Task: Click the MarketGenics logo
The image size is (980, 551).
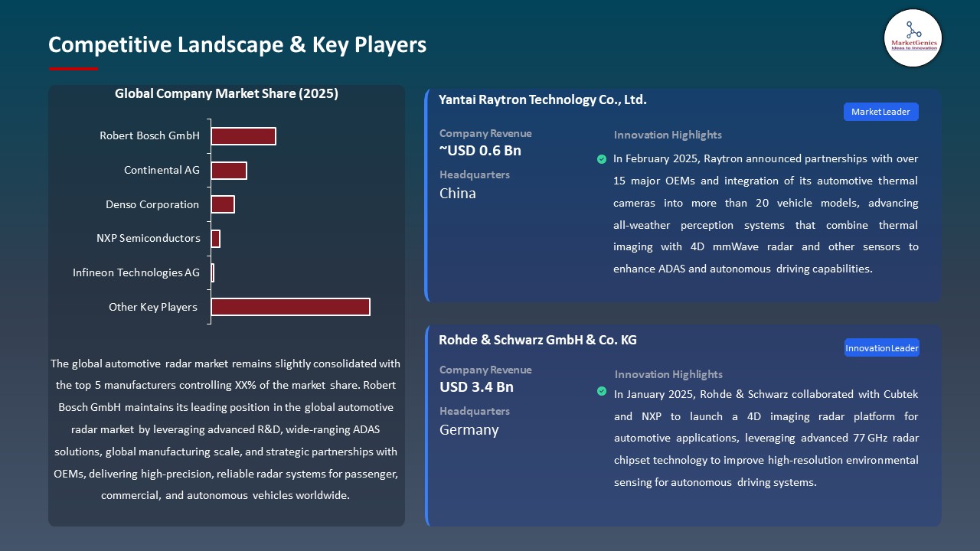Action: click(913, 38)
